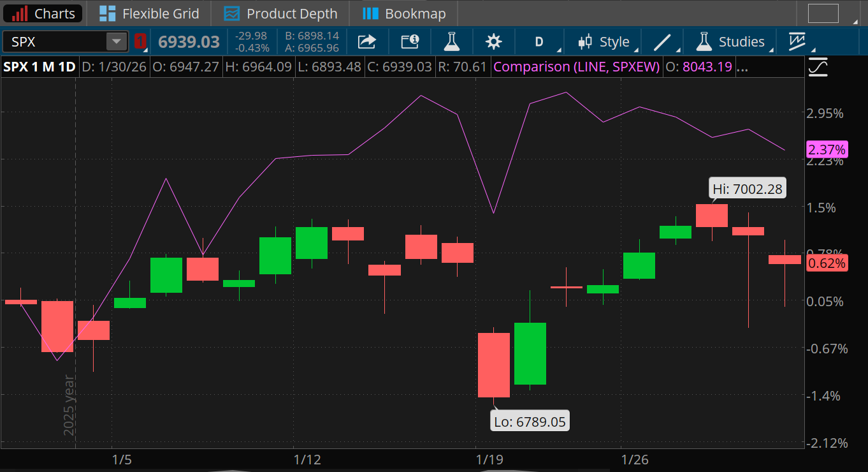Screen dimensions: 868x472
Task: Click the Comparison (LINE, SPXEW) label
Action: 575,66
